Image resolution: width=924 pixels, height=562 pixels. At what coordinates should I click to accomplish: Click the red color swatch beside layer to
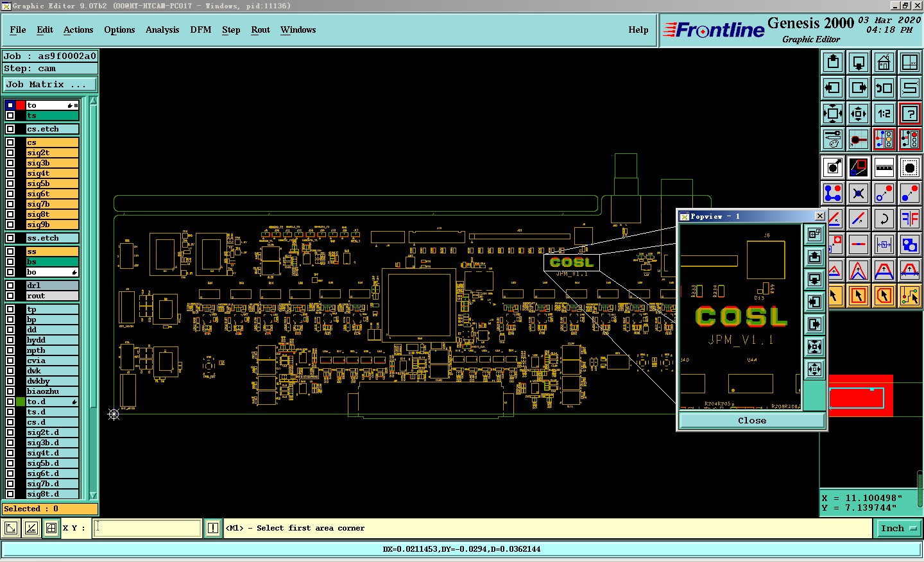tap(21, 105)
